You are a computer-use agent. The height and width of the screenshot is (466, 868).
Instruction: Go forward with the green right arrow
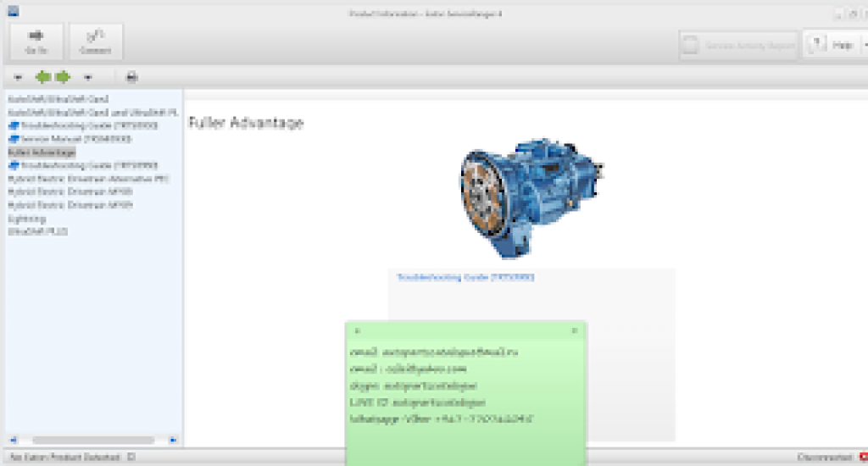click(x=63, y=77)
